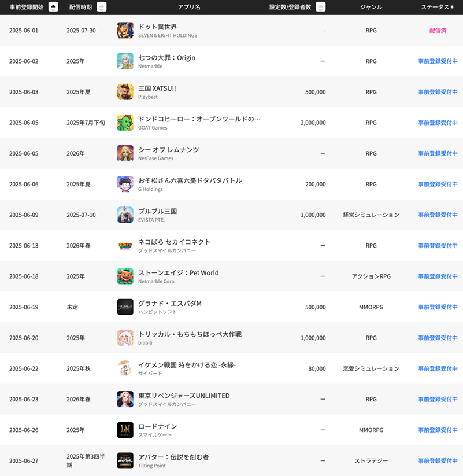Click 事前登録受付中 for イケメン戦国

[x=438, y=368]
